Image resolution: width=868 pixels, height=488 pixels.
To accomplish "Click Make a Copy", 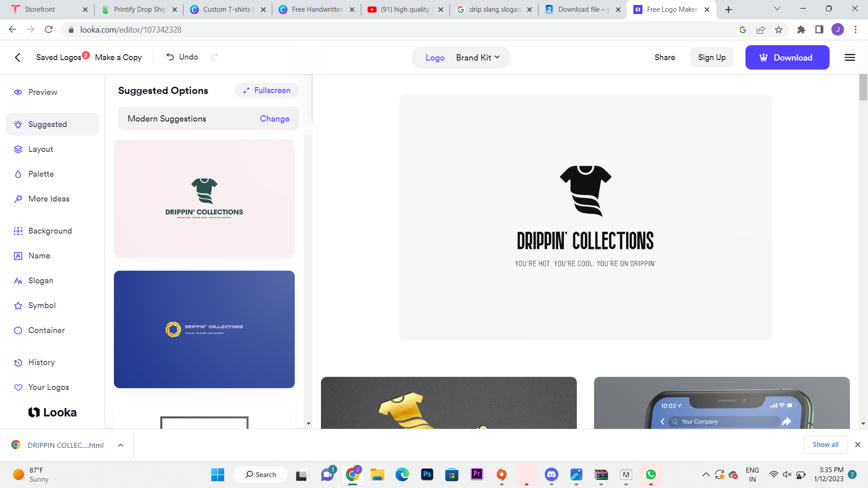I will (118, 57).
